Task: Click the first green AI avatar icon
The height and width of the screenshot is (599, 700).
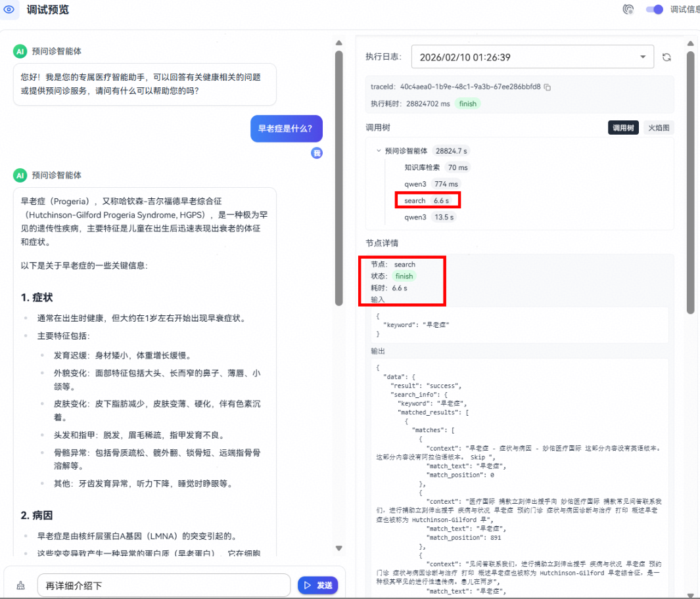Action: [x=20, y=51]
